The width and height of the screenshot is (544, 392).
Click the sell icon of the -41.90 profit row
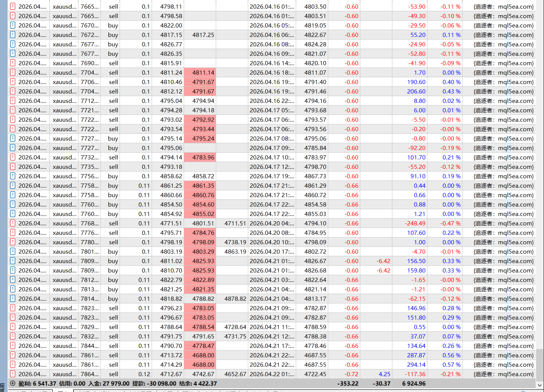pyautogui.click(x=12, y=63)
